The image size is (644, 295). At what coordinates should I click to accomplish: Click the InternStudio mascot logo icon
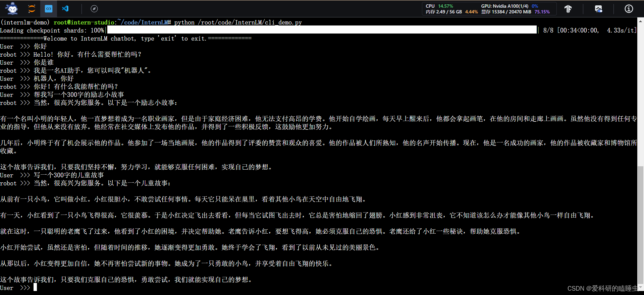click(x=12, y=8)
